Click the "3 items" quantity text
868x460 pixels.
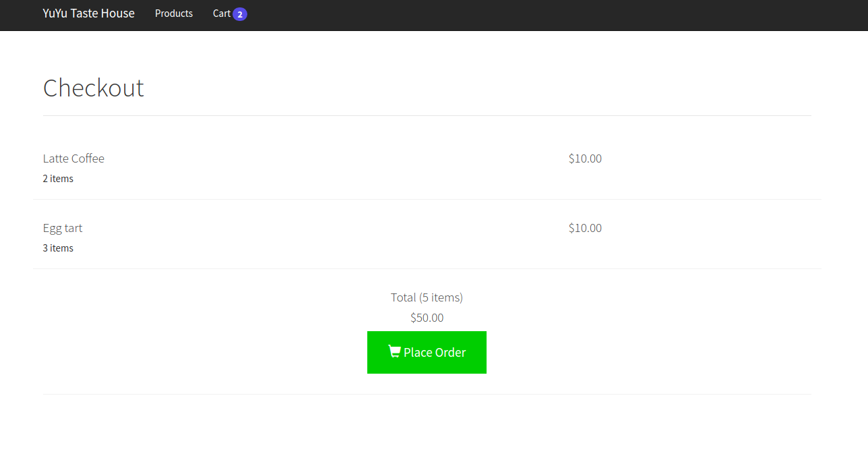(58, 248)
